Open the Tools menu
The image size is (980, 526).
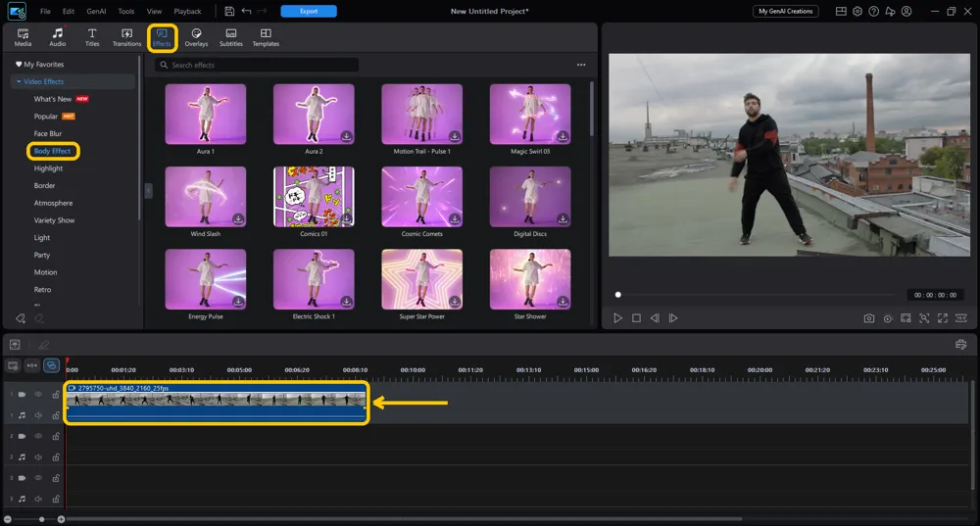pyautogui.click(x=126, y=11)
